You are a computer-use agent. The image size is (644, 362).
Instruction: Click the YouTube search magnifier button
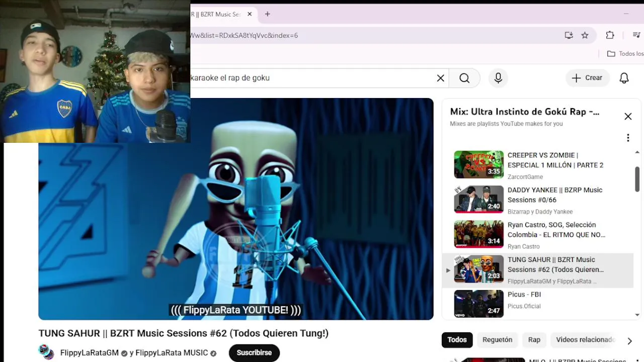[464, 78]
